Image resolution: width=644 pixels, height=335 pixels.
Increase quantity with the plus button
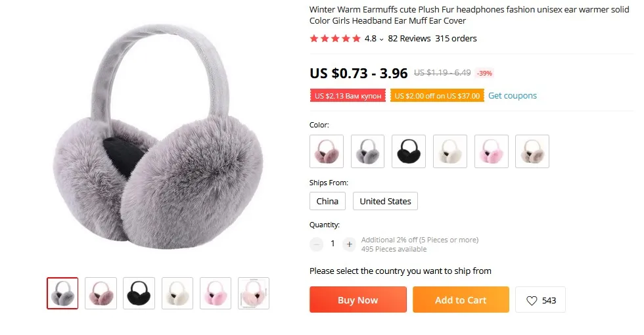click(349, 244)
